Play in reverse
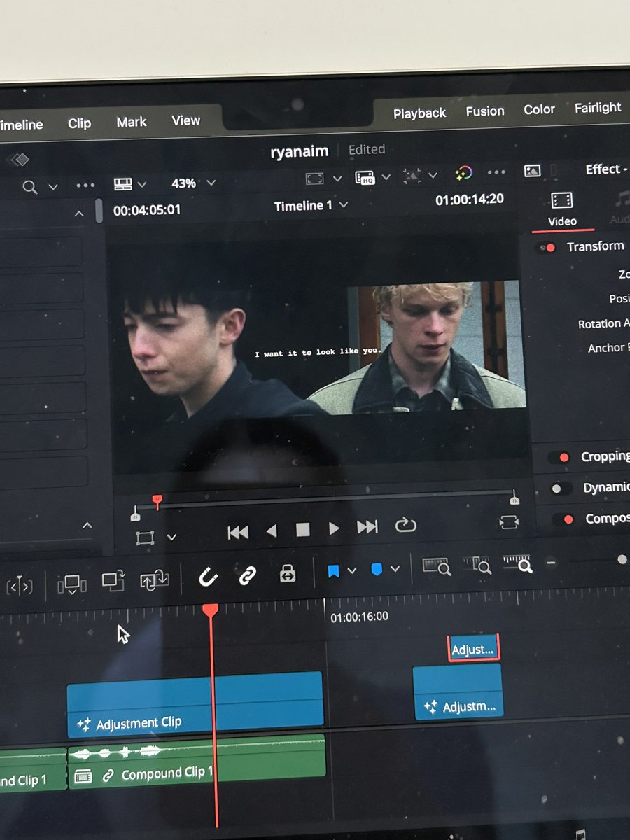This screenshot has height=840, width=630. pyautogui.click(x=272, y=531)
